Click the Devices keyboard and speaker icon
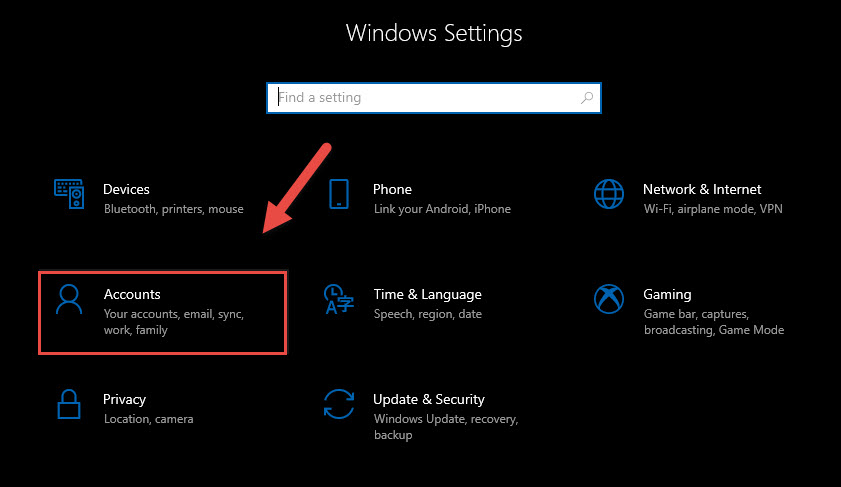841x487 pixels. point(69,194)
